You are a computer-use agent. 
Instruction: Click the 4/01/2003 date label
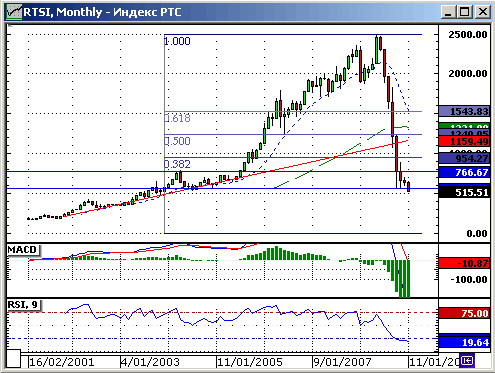150,362
